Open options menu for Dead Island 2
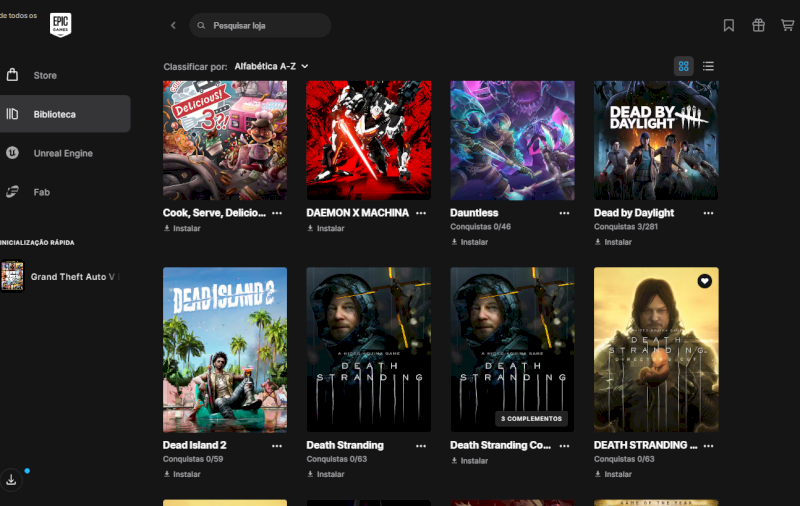This screenshot has height=506, width=800. pyautogui.click(x=277, y=446)
